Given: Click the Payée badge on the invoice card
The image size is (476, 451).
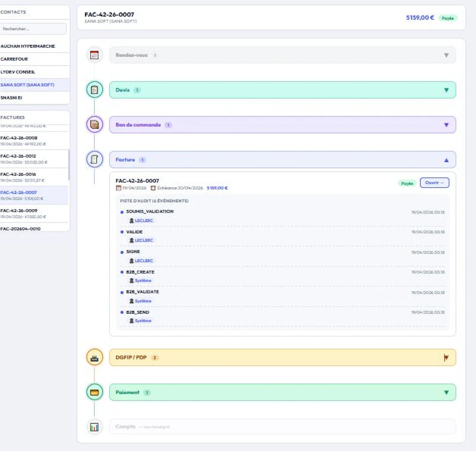Looking at the screenshot, I should pyautogui.click(x=407, y=183).
